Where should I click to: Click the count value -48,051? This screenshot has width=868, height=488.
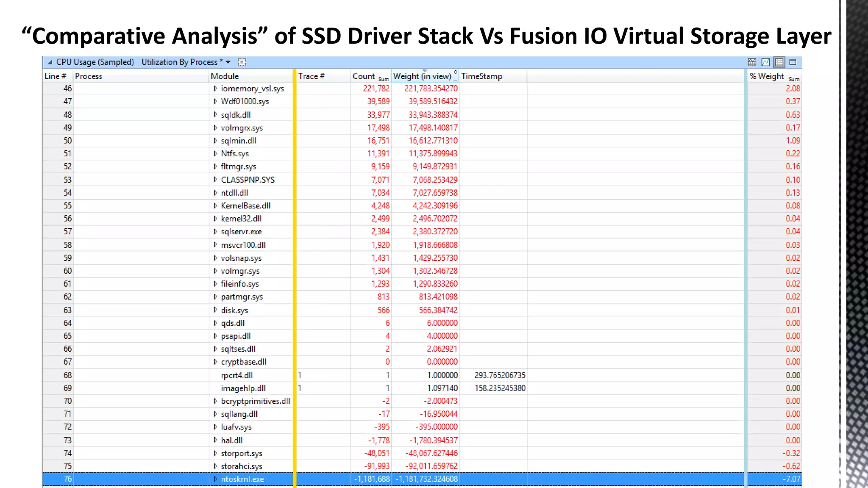point(377,453)
